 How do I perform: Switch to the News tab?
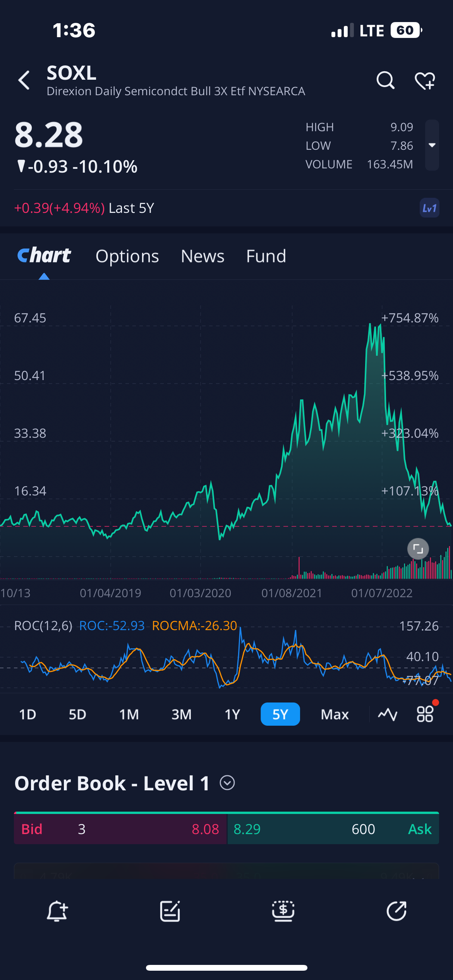(x=202, y=256)
